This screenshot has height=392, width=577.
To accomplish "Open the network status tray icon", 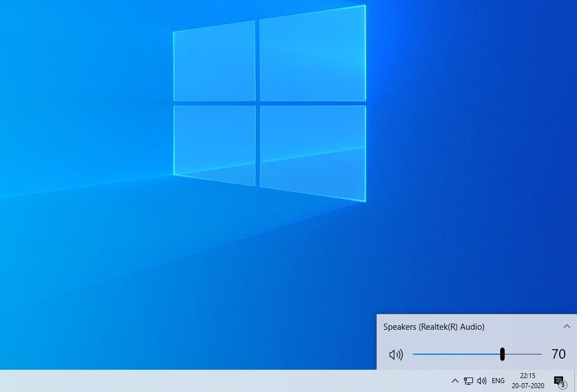I will pos(468,381).
